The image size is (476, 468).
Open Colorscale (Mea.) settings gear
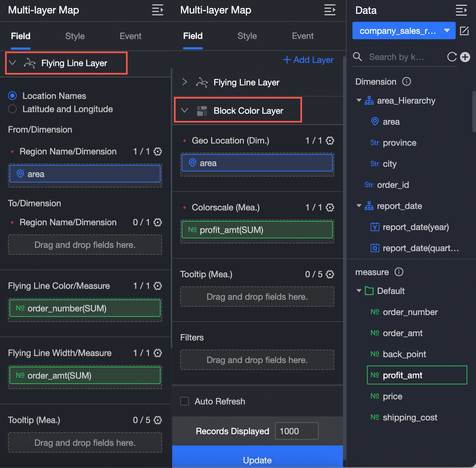pyautogui.click(x=330, y=207)
